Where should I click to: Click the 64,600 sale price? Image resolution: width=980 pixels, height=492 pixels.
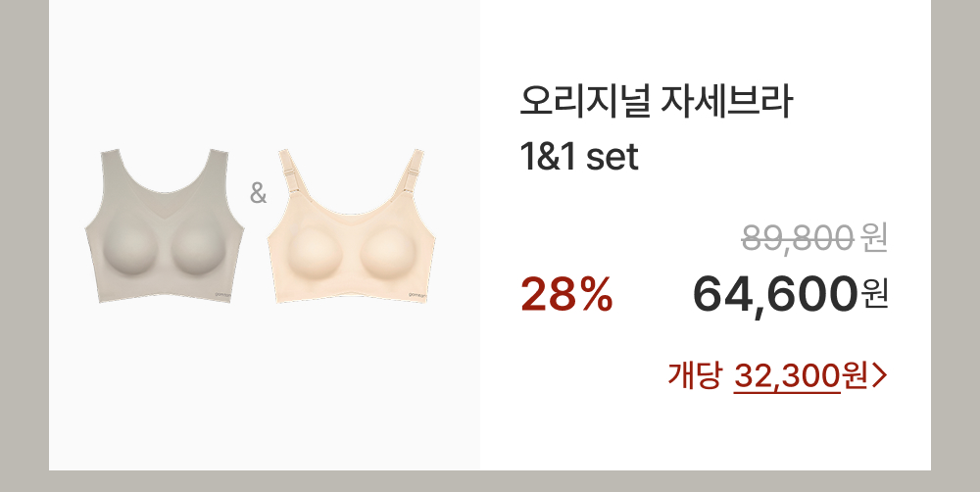click(775, 294)
